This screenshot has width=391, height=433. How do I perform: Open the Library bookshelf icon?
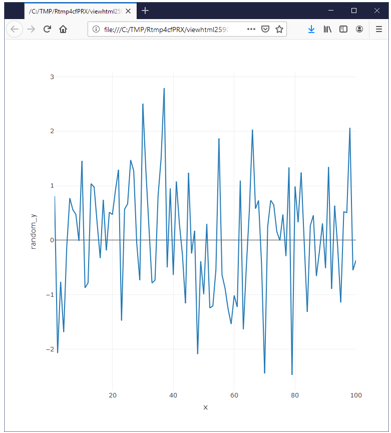[327, 29]
